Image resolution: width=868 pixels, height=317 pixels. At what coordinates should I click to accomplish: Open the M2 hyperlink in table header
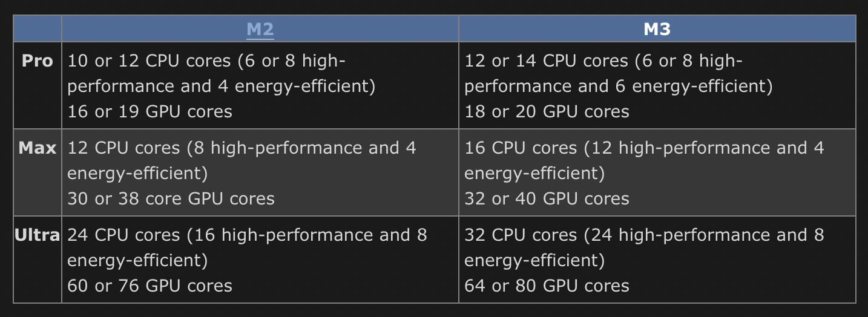point(260,29)
